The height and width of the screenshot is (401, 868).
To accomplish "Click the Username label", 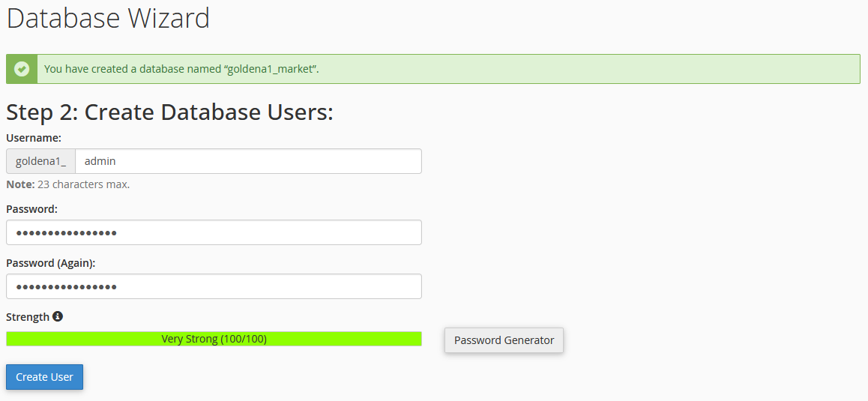I will (x=34, y=138).
